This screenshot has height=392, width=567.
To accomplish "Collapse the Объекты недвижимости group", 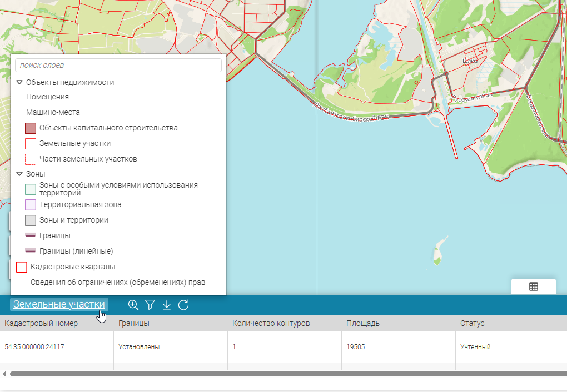I will tap(19, 82).
